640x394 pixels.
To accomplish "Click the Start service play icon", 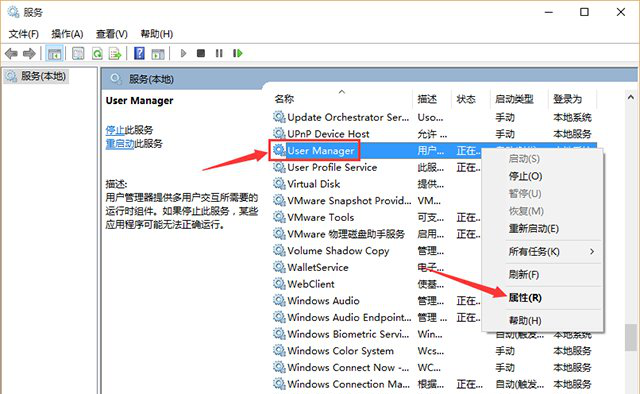I will click(x=183, y=53).
